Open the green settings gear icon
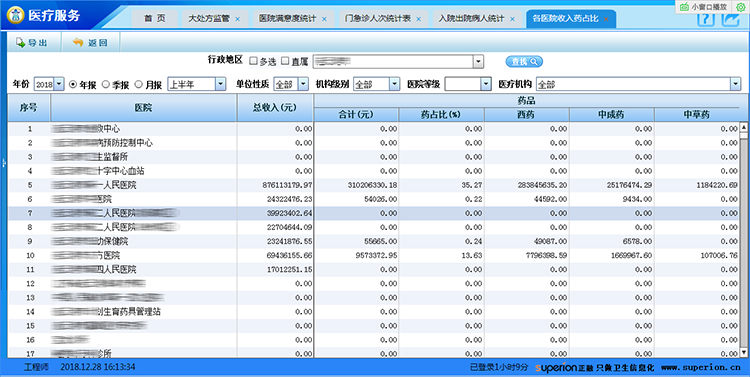The image size is (750, 377). tap(740, 7)
